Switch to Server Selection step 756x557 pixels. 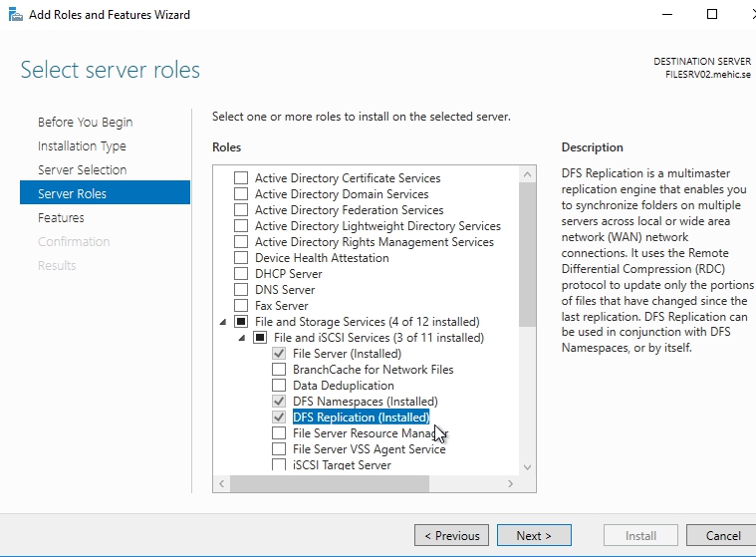tap(82, 169)
